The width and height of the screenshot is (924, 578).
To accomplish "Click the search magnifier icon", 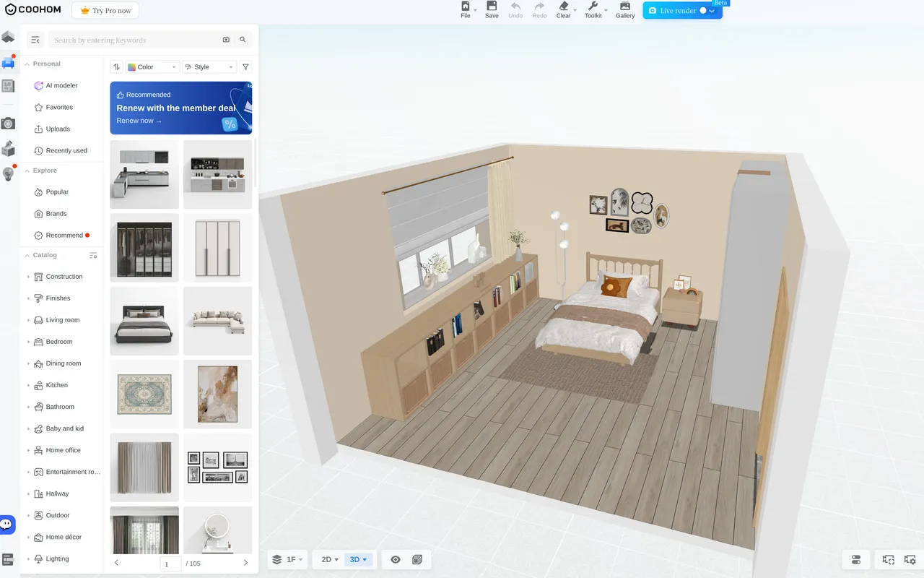I will tap(243, 40).
